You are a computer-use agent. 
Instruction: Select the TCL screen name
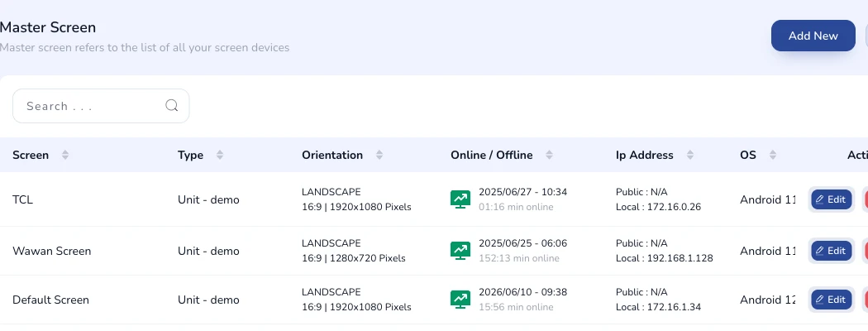(x=22, y=199)
